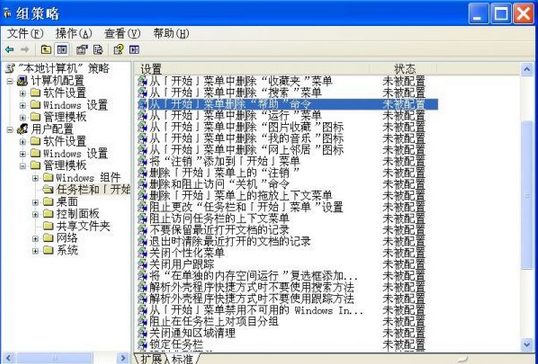Switch to the 扩展 tab
This screenshot has width=538, height=364.
[151, 359]
